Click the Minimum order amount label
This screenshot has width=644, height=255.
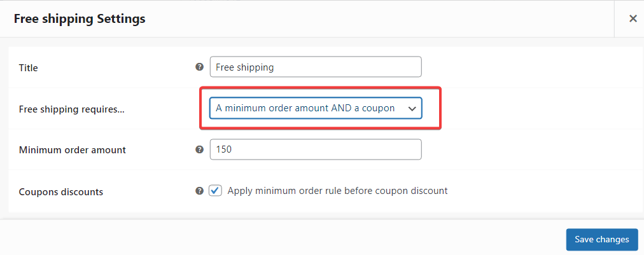pyautogui.click(x=73, y=150)
